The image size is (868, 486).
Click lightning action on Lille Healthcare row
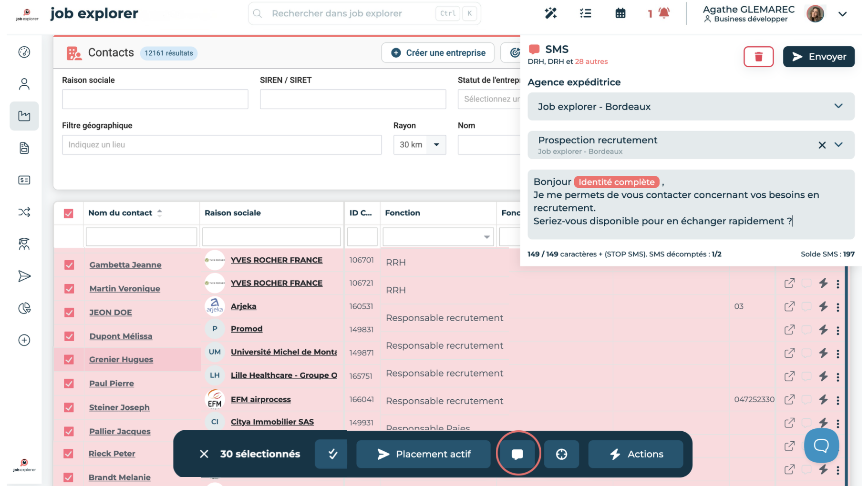pos(823,376)
